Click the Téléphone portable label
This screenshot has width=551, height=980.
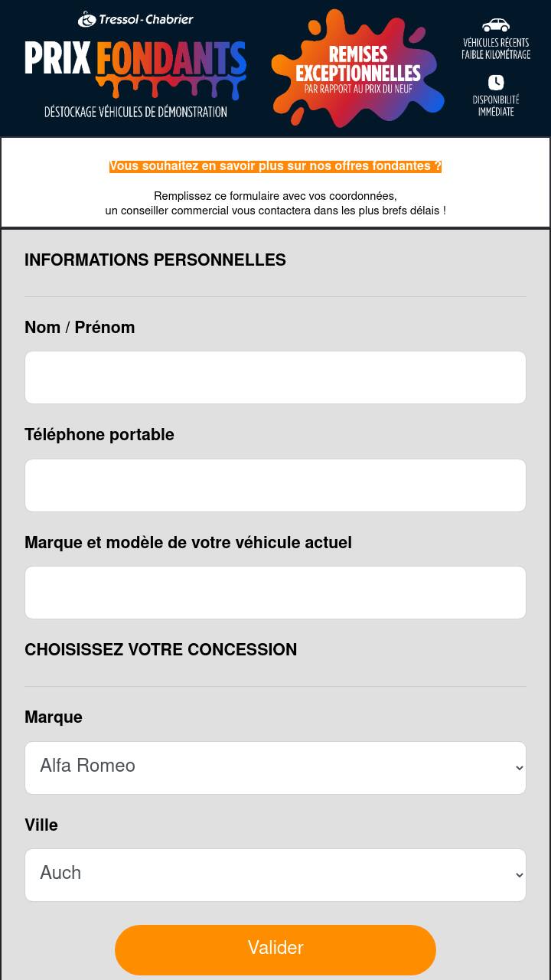pos(99,435)
